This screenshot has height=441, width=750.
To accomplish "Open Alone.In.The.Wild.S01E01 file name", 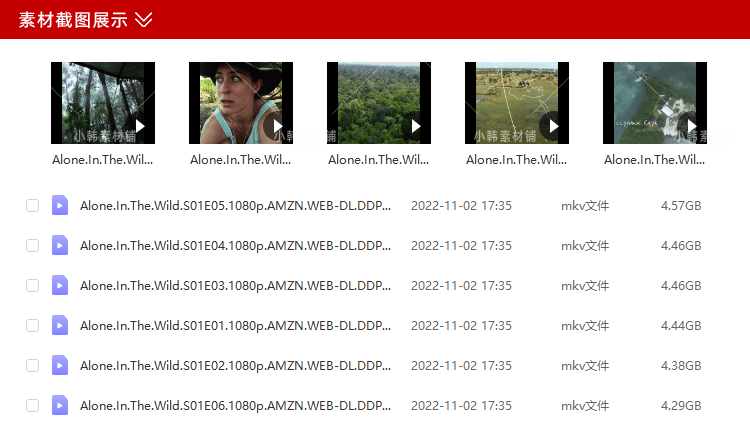I will (x=235, y=326).
